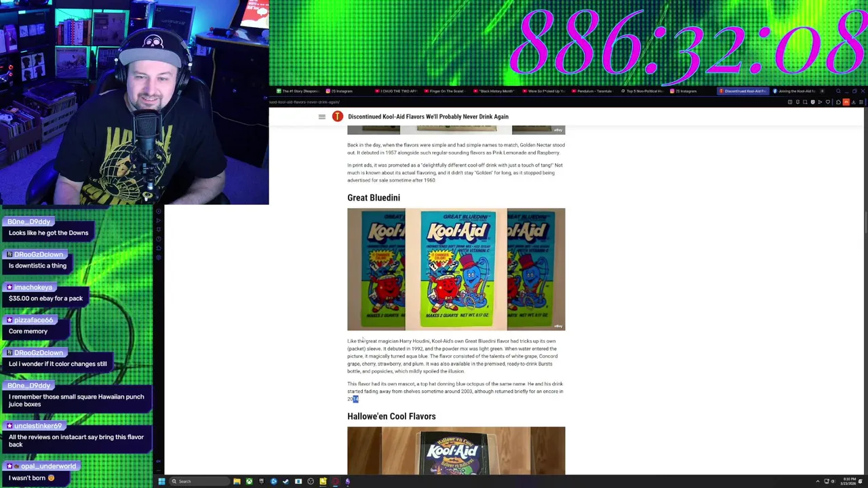Open OBS Studio icon on taskbar
The width and height of the screenshot is (868, 488).
[311, 481]
